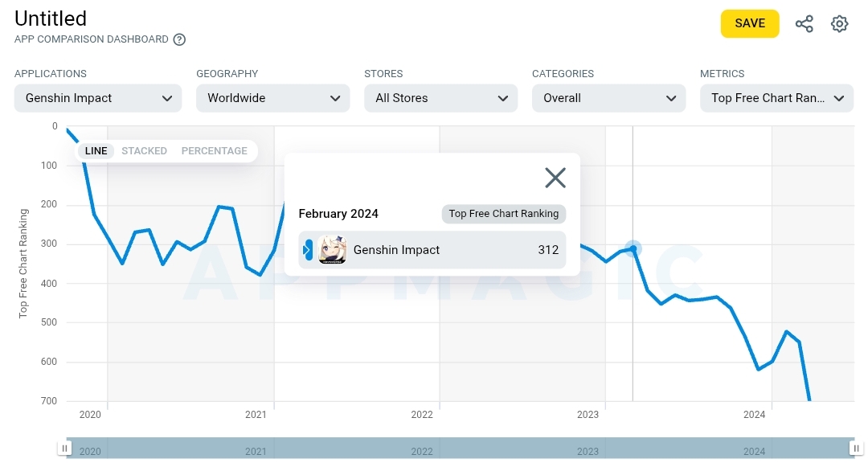Click the help question mark icon
This screenshot has width=868, height=463.
point(179,39)
